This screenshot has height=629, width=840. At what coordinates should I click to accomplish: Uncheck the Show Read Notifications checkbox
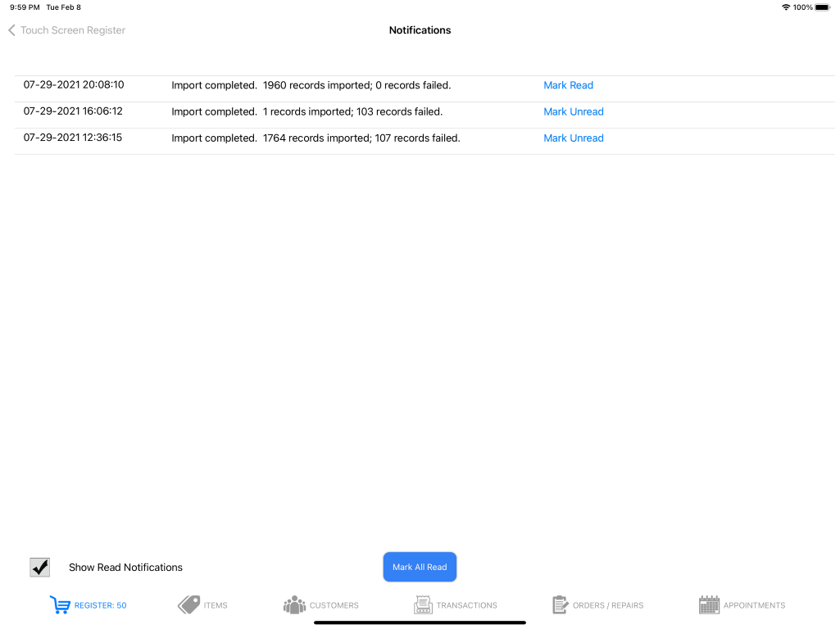point(39,567)
